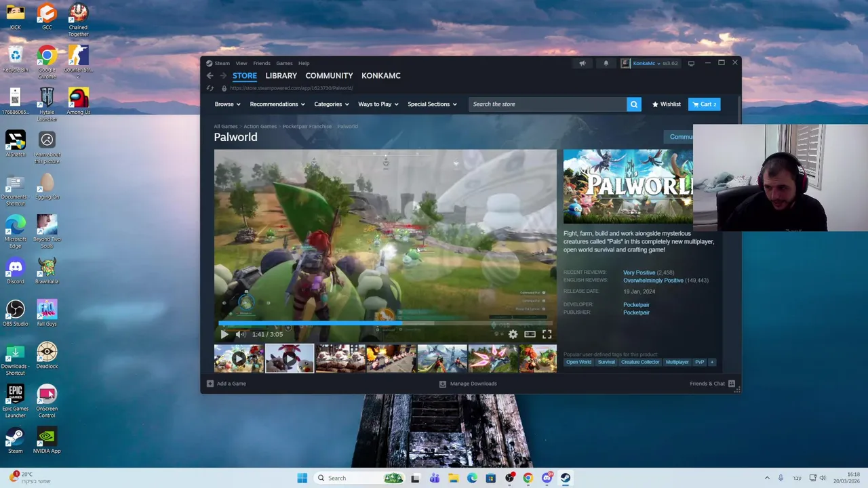Viewport: 868px width, 488px height.
Task: Expand more tags with the plus button
Action: pyautogui.click(x=712, y=362)
